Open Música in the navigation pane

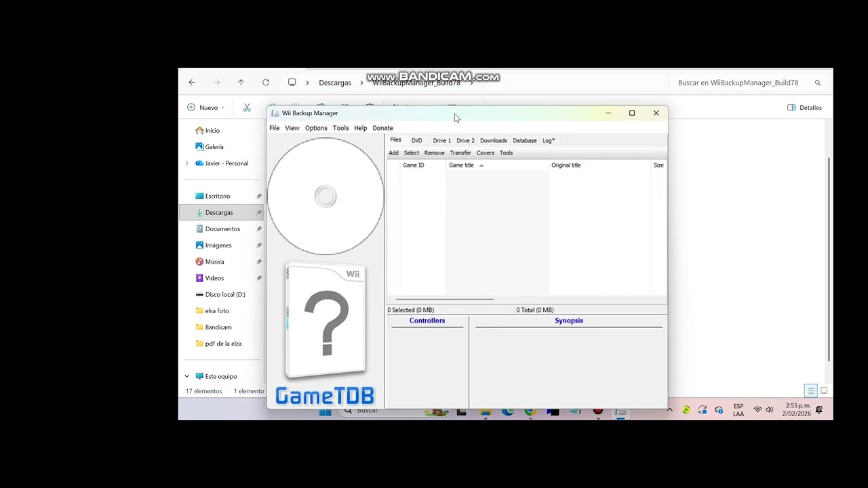point(221,262)
